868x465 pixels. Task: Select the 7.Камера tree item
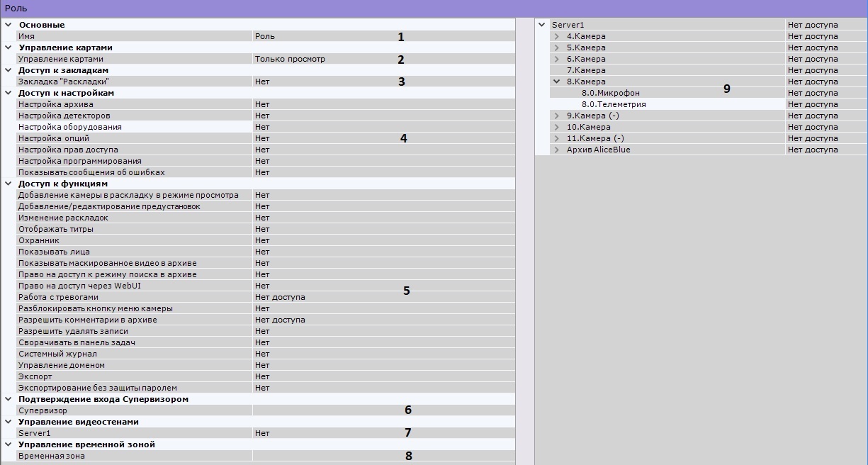586,70
